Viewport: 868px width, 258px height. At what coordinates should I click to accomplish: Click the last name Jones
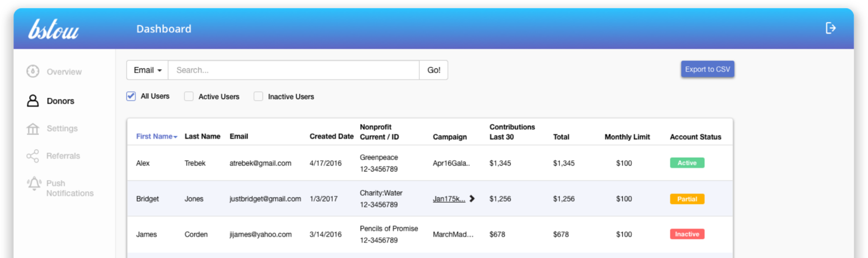194,199
